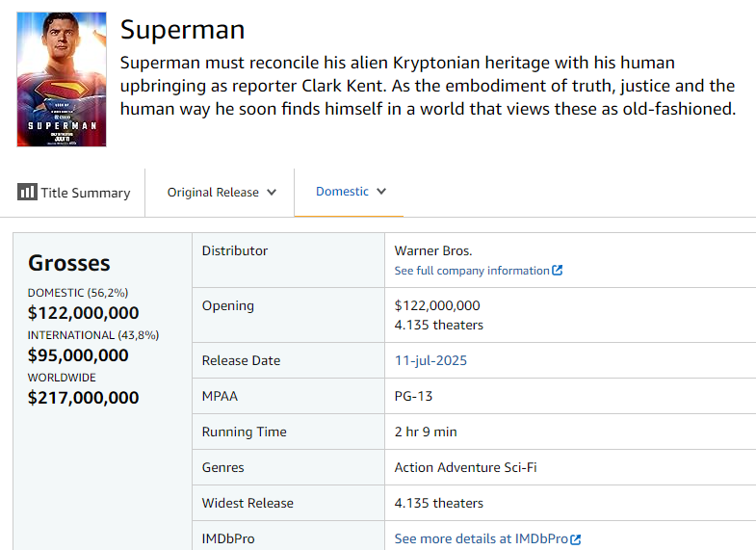Screen dimensions: 756x550
Task: Click the Distributor row label
Action: coord(235,250)
